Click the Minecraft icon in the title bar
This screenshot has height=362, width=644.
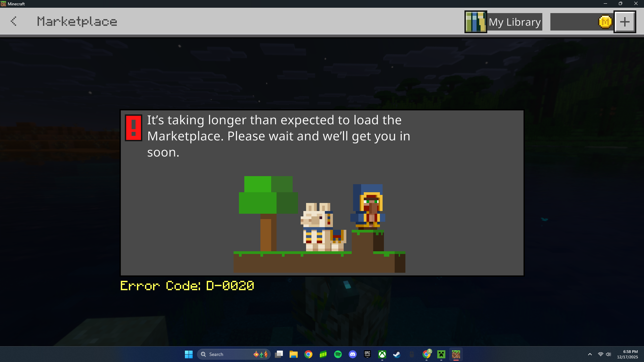pyautogui.click(x=3, y=4)
